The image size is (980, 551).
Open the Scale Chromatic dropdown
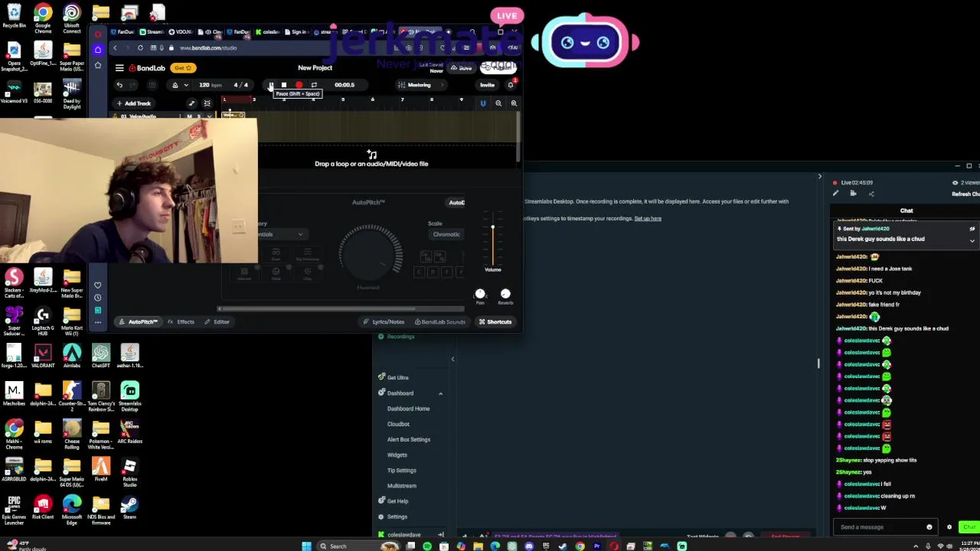coord(446,234)
